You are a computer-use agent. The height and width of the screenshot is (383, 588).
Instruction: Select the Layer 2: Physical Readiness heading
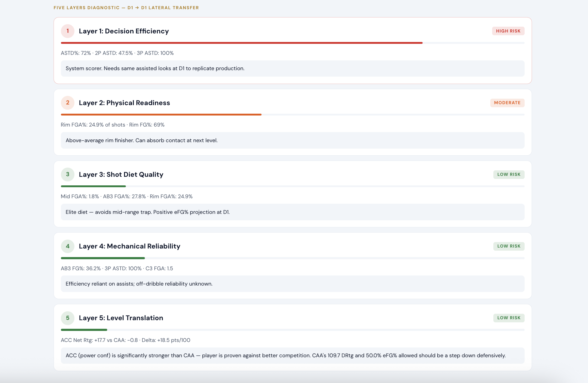point(124,103)
